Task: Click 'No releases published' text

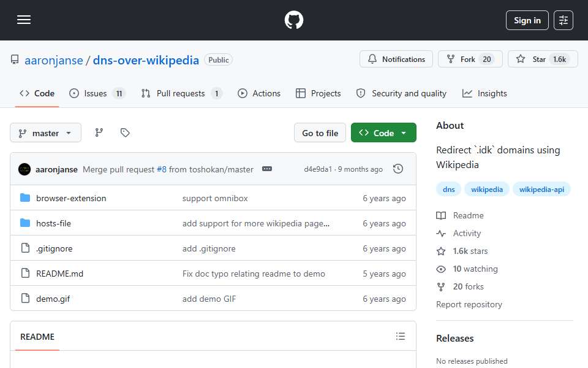Action: [x=472, y=361]
